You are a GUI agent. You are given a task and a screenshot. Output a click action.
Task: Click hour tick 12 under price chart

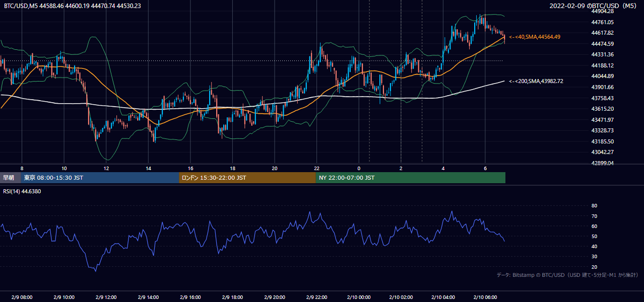[x=106, y=168]
